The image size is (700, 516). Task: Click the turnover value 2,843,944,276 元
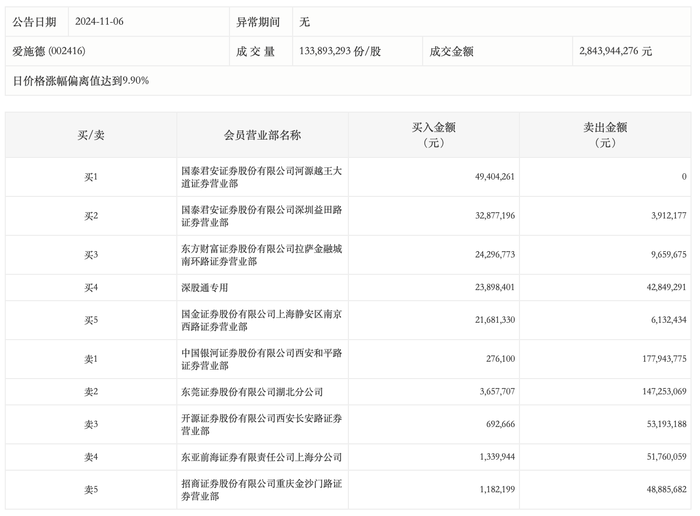[615, 51]
